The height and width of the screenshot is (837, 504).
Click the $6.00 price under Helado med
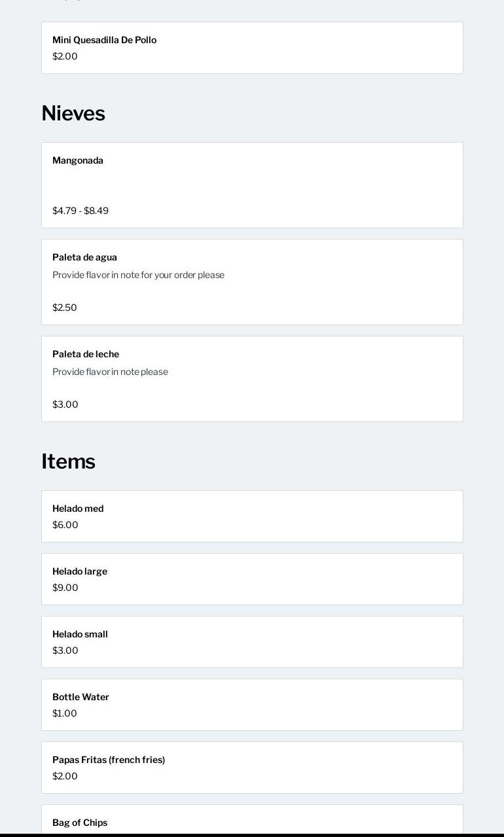click(65, 525)
